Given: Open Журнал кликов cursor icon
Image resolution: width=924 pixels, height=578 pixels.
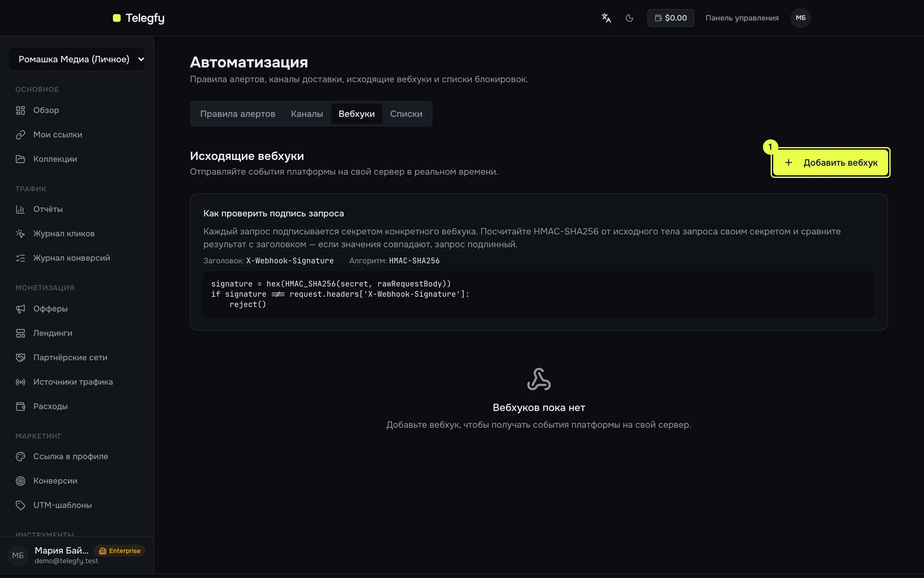Looking at the screenshot, I should point(21,233).
